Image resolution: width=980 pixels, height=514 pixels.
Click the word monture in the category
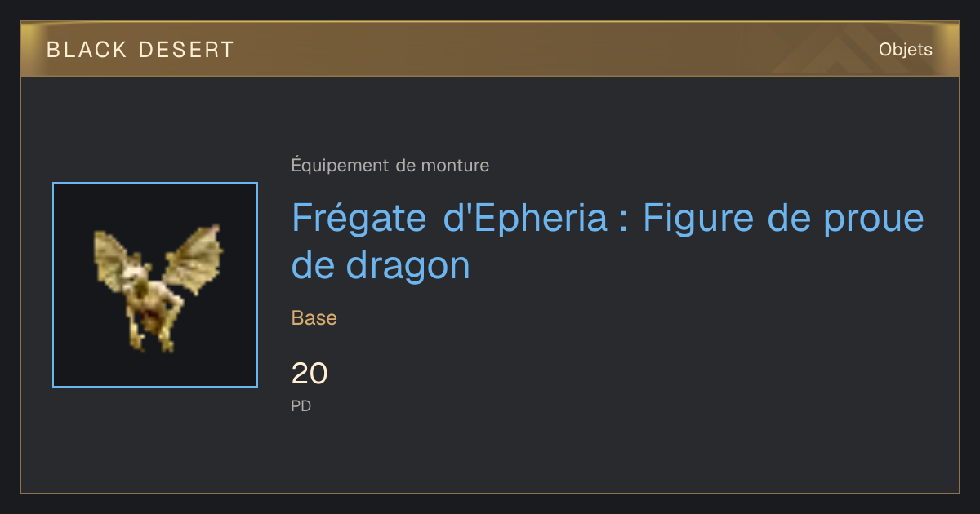coord(455,166)
